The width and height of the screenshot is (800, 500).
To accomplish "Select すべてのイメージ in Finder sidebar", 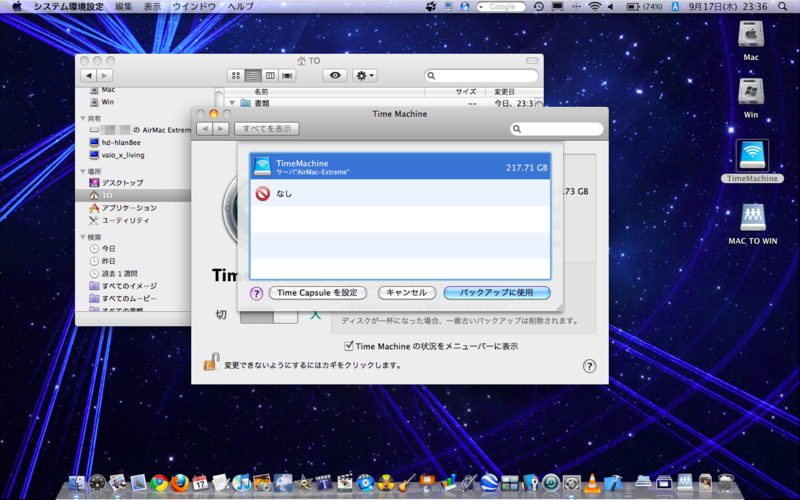I will tap(129, 286).
